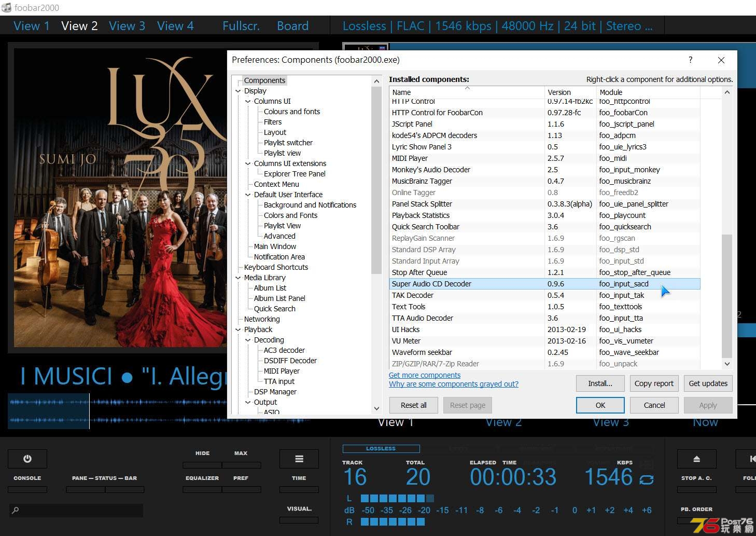Collapse the Columns UI tree node
756x536 pixels.
[x=248, y=101]
